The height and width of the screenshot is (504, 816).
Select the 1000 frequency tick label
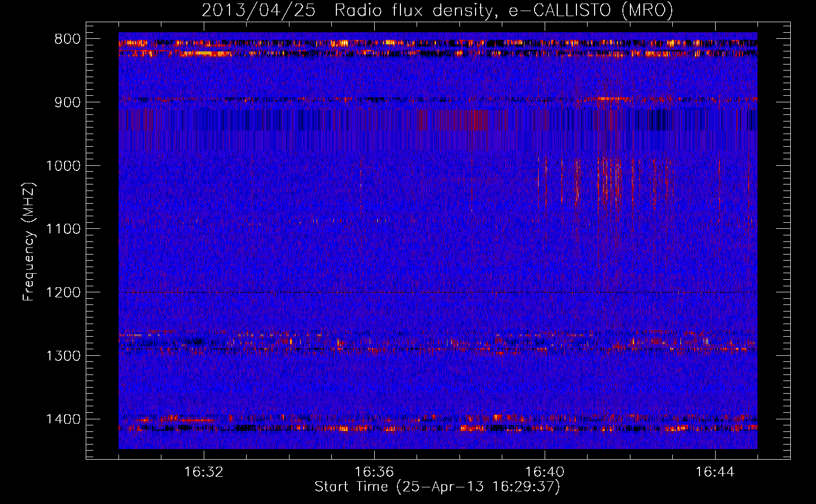click(x=64, y=166)
